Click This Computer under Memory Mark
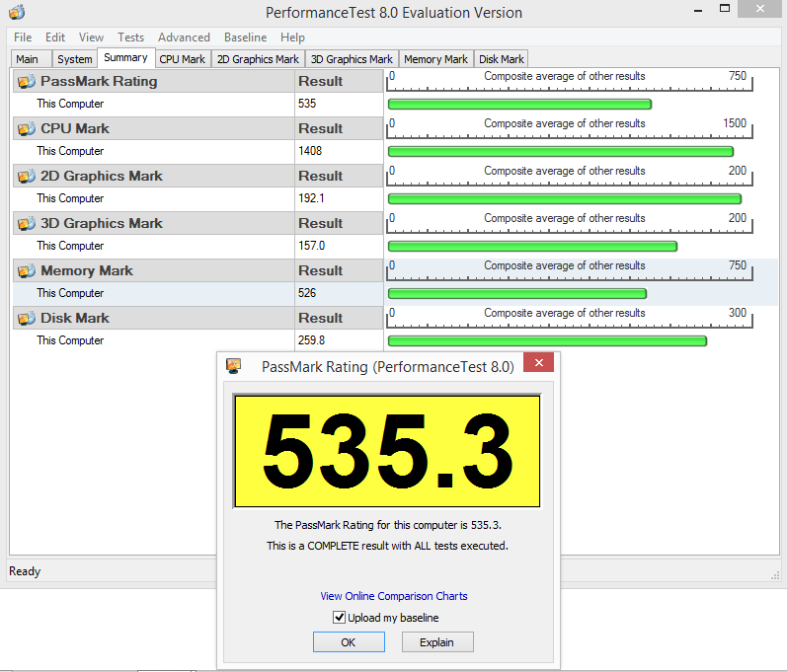Screen dimensions: 787x672 click(x=70, y=293)
